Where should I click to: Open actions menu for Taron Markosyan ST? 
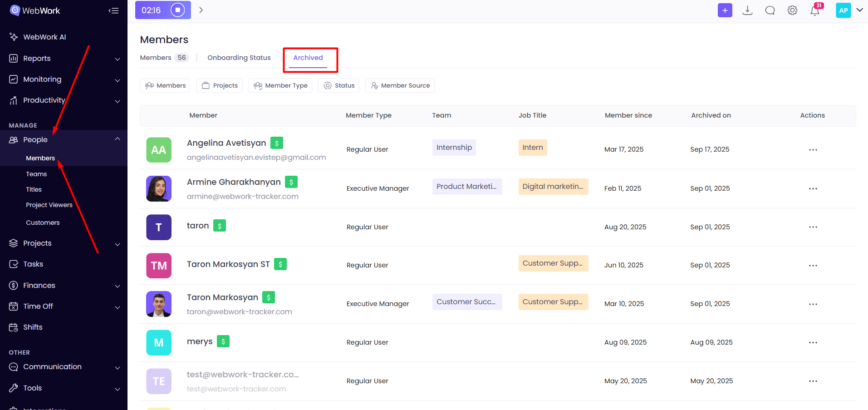(x=813, y=265)
